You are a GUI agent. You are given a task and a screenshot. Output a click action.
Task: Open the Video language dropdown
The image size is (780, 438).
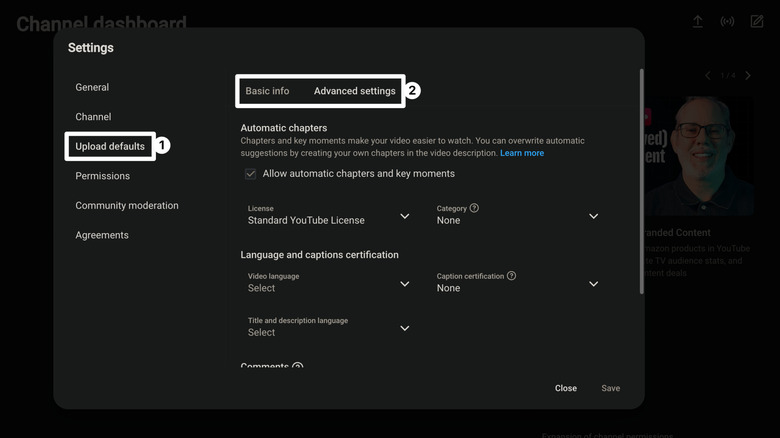tap(328, 283)
